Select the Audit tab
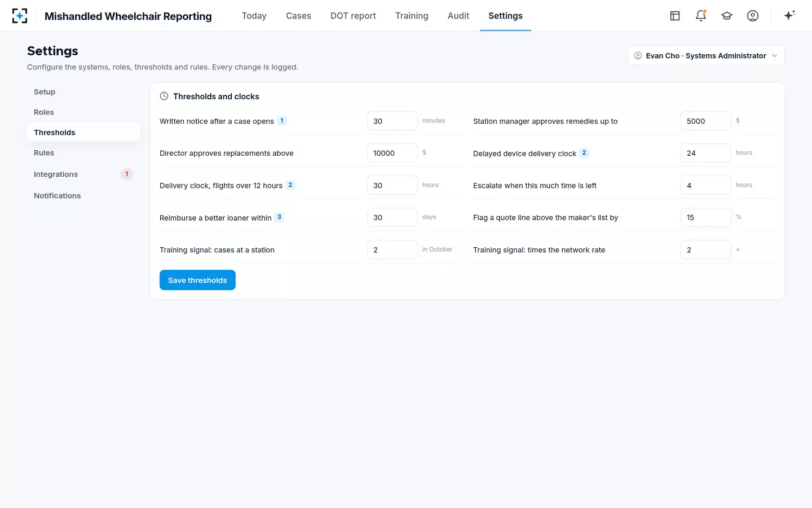 coord(458,16)
